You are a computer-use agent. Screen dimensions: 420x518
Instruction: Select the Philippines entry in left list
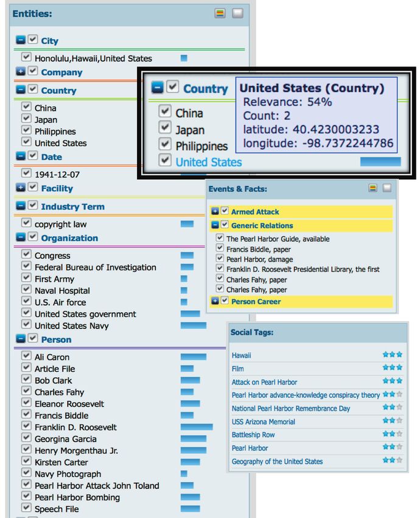[x=55, y=132]
